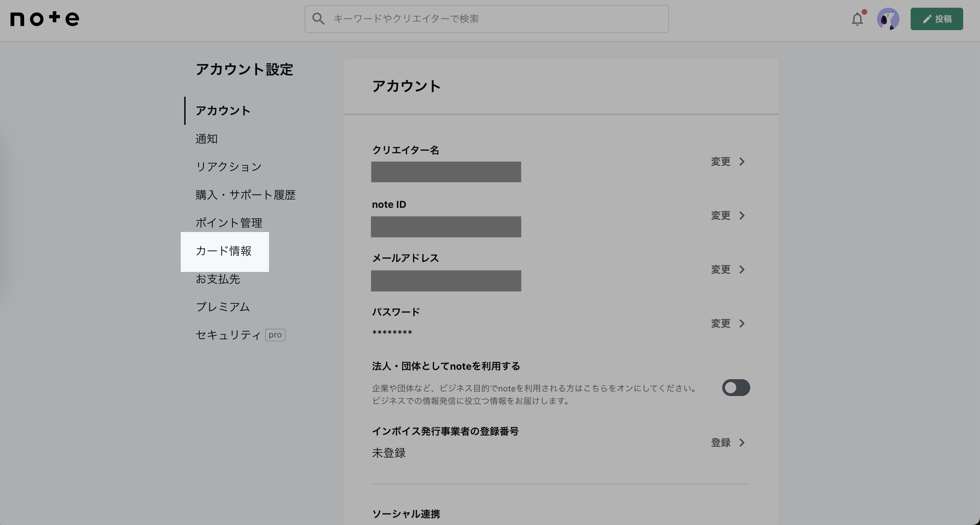The image size is (980, 525).
Task: Click the masked password asterisks
Action: click(392, 333)
